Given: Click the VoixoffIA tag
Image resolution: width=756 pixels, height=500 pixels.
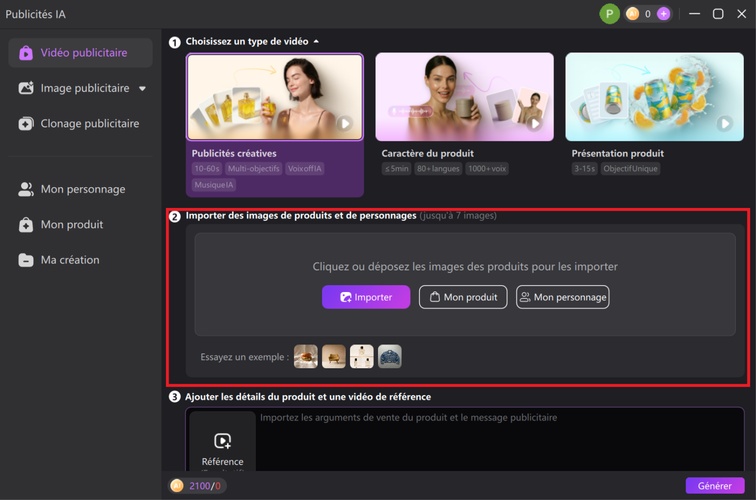Looking at the screenshot, I should (304, 169).
